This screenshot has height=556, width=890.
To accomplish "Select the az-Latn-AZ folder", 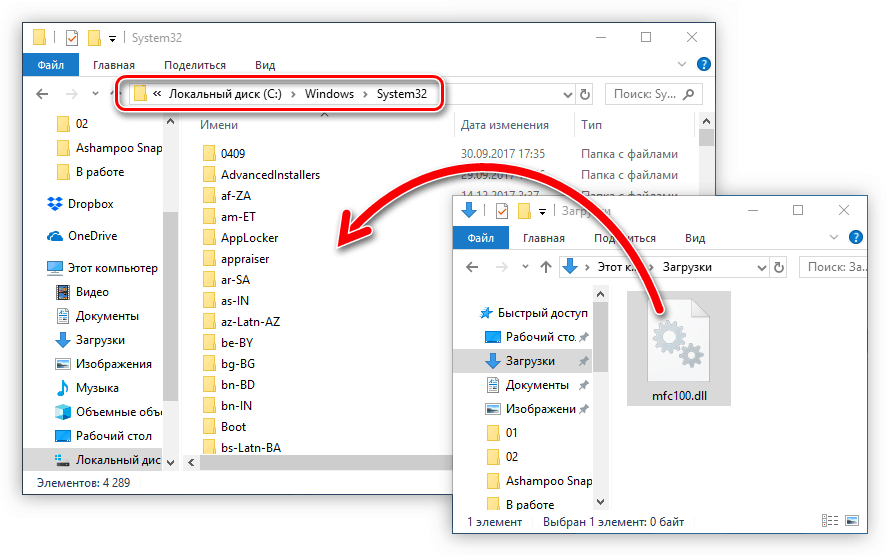I will tap(241, 322).
